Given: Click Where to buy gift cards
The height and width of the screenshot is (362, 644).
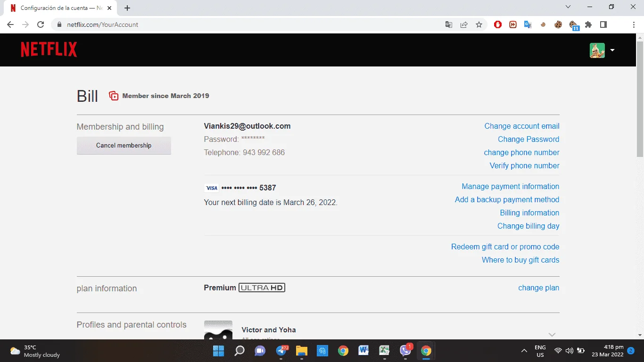Looking at the screenshot, I should click(x=520, y=260).
